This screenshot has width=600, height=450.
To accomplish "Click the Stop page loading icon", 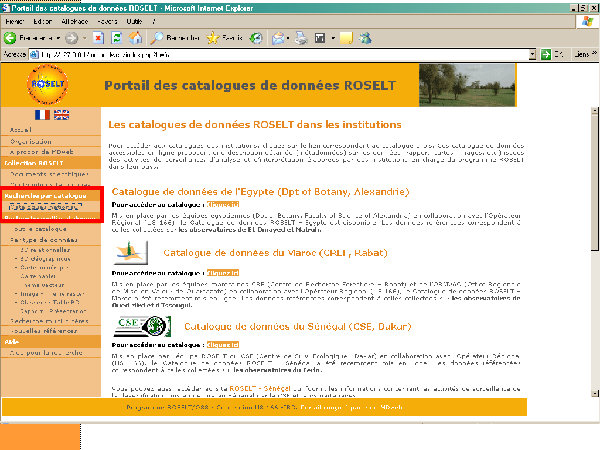I will pyautogui.click(x=98, y=38).
